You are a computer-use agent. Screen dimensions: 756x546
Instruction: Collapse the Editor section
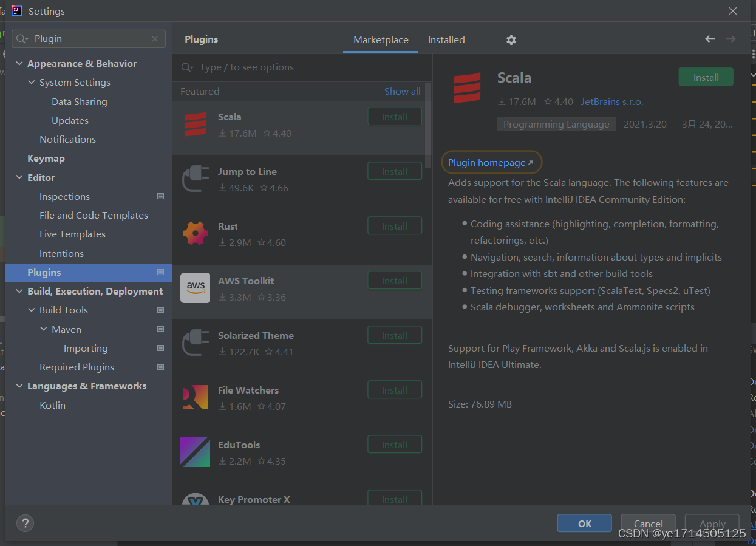19,177
